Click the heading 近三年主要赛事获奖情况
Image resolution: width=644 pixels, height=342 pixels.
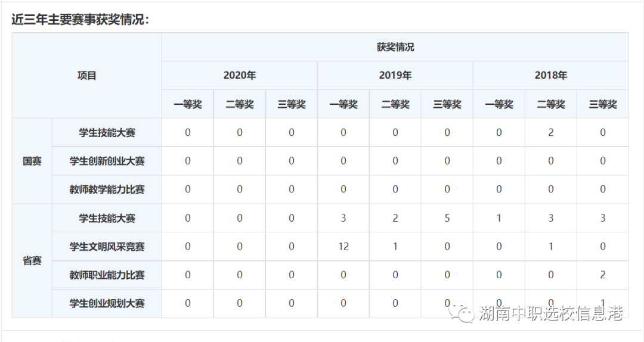80,19
